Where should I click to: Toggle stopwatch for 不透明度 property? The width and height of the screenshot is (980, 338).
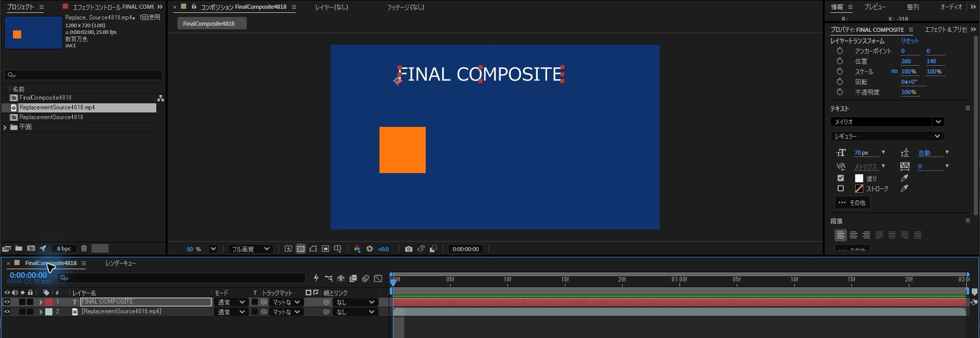tap(840, 92)
